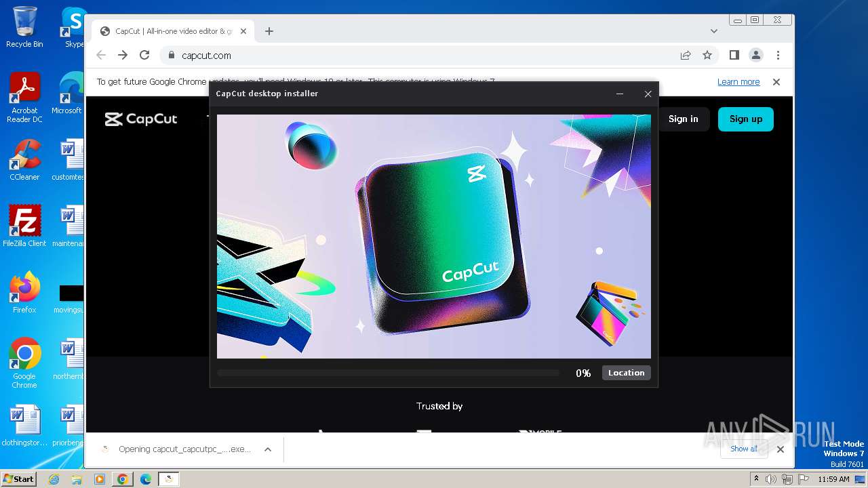
Task: Click the Sign up button
Action: coord(746,119)
